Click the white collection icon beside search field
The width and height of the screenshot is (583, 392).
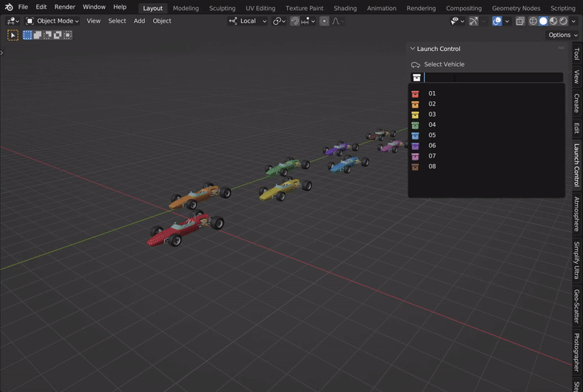[416, 77]
